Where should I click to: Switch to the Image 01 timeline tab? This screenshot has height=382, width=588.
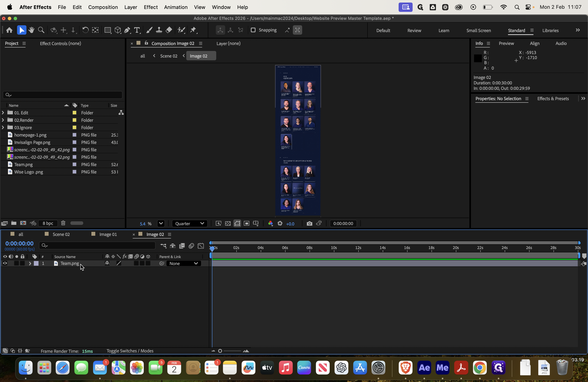click(x=108, y=234)
